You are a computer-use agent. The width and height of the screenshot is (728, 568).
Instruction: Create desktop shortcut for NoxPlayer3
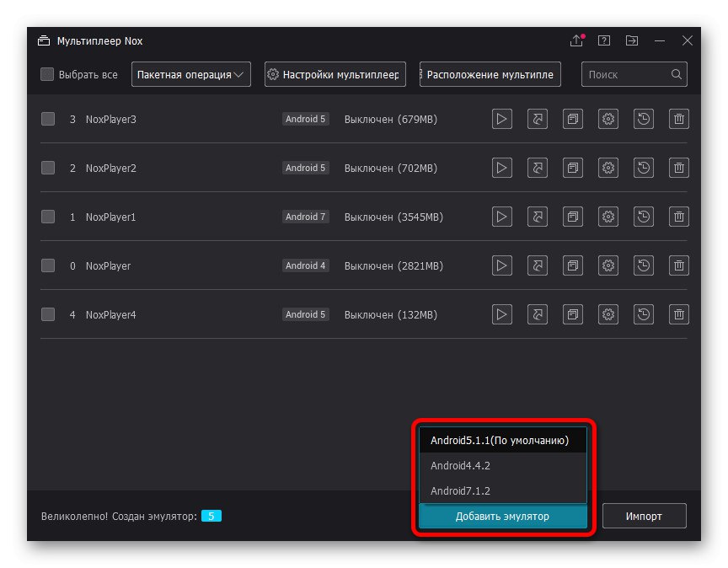click(538, 119)
